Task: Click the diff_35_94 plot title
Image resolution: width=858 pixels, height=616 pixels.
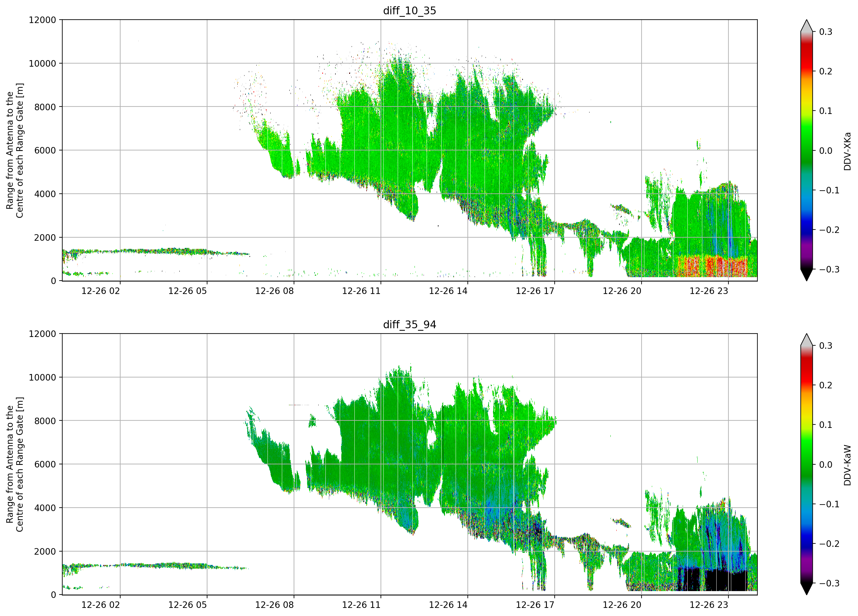Action: click(410, 325)
